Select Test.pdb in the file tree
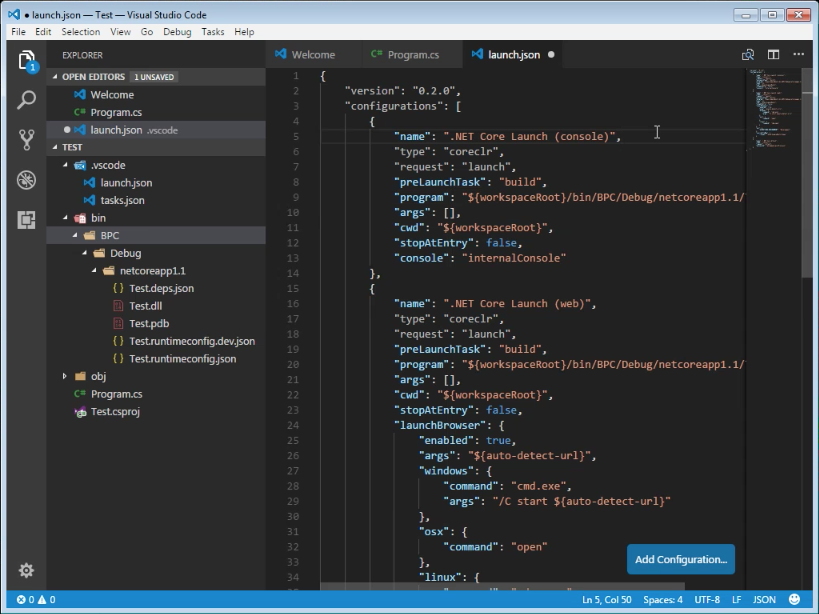The height and width of the screenshot is (614, 819). pos(156,323)
